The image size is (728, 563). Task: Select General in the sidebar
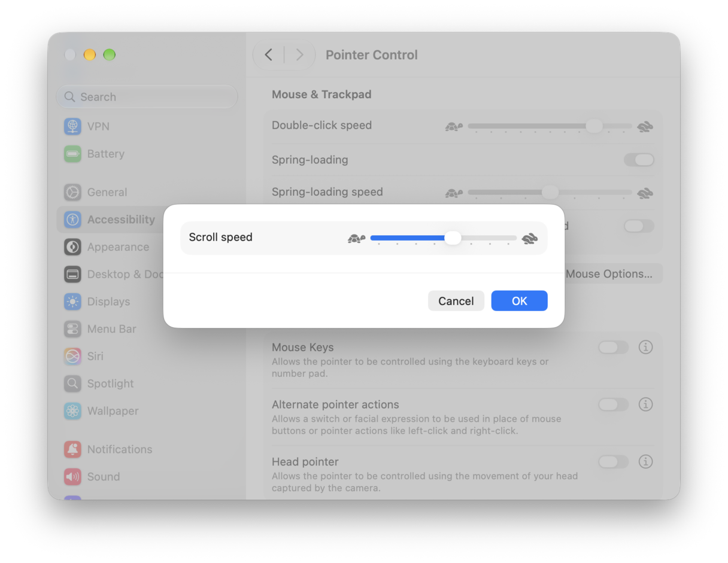coord(147,192)
